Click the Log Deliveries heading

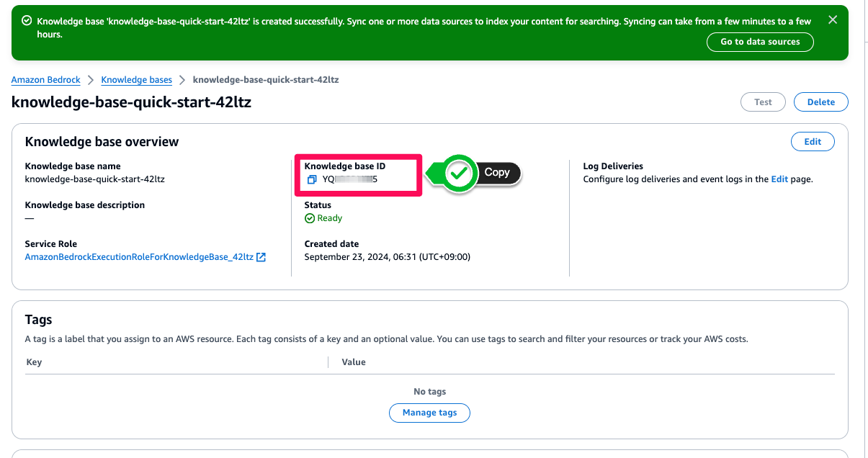click(613, 166)
